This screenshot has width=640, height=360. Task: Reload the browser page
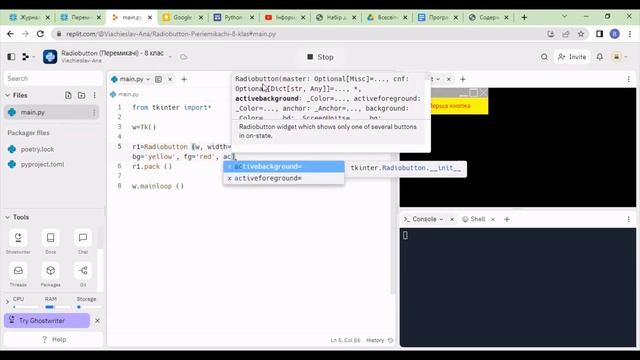coord(40,34)
